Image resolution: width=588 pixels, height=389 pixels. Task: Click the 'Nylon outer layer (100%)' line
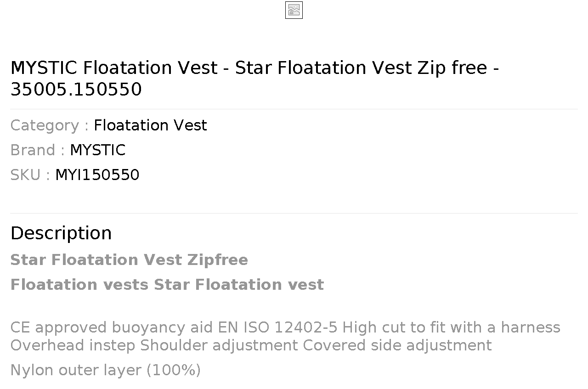pyautogui.click(x=106, y=370)
